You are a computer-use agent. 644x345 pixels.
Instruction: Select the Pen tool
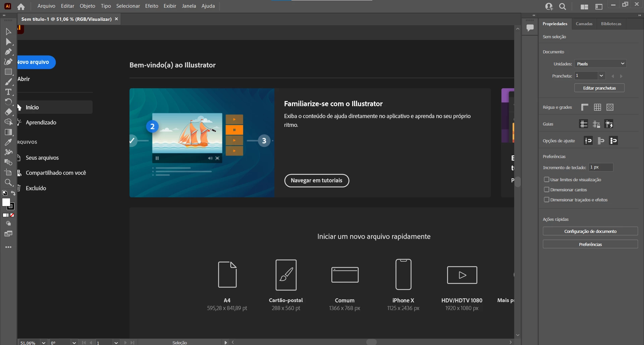coord(8,52)
